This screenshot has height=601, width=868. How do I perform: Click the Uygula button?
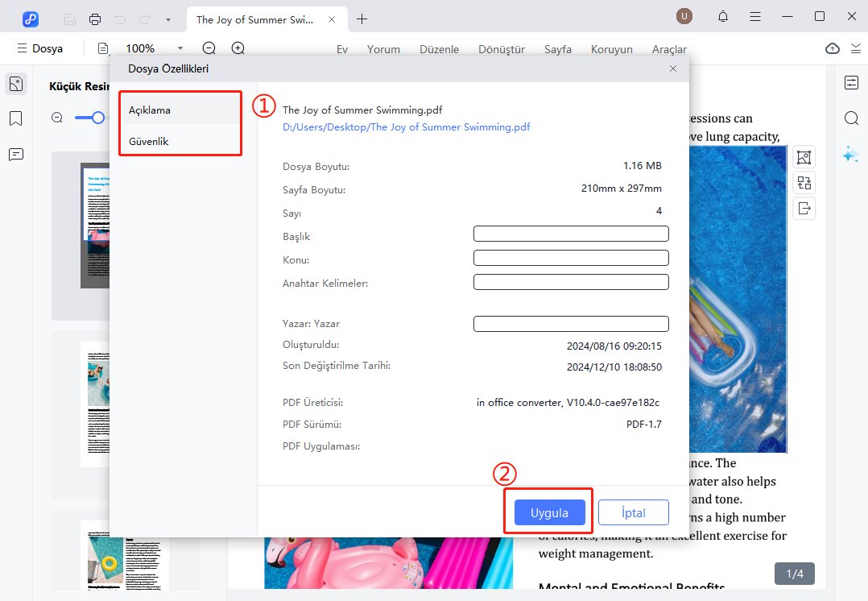[550, 513]
